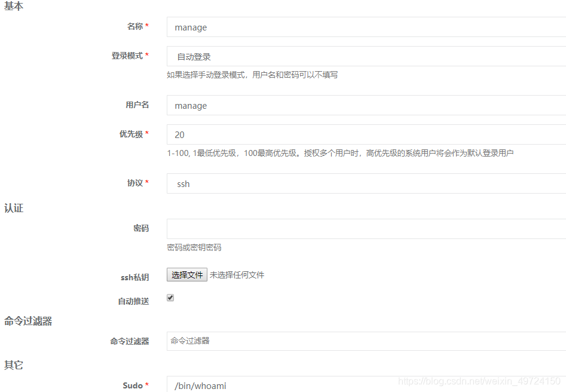
Task: Click the 名称 field containing manage
Action: pos(366,27)
